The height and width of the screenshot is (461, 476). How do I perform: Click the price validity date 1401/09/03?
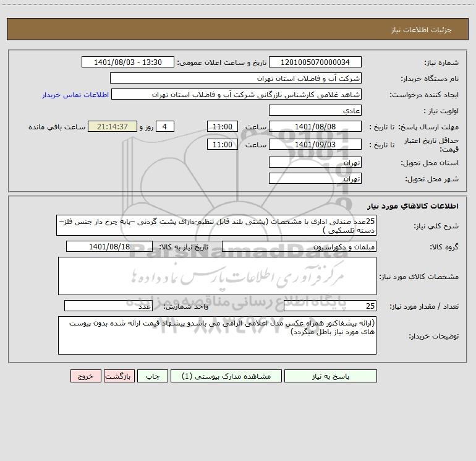pos(315,144)
